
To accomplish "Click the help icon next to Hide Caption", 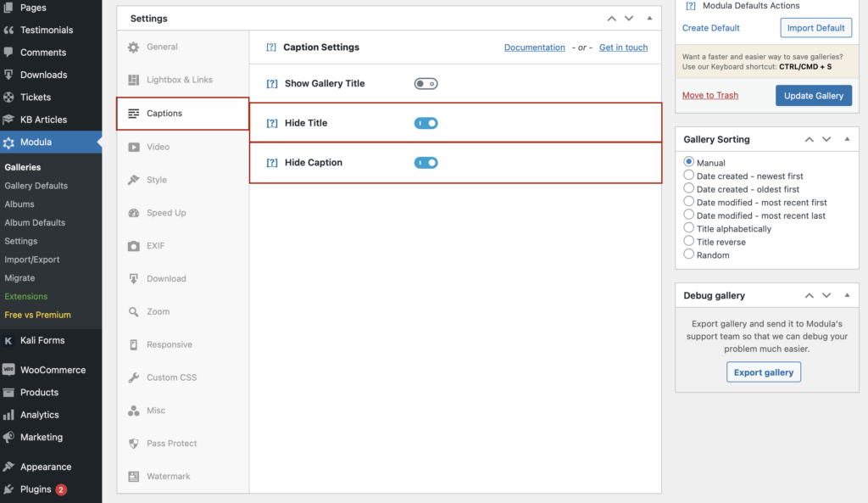I will point(272,163).
